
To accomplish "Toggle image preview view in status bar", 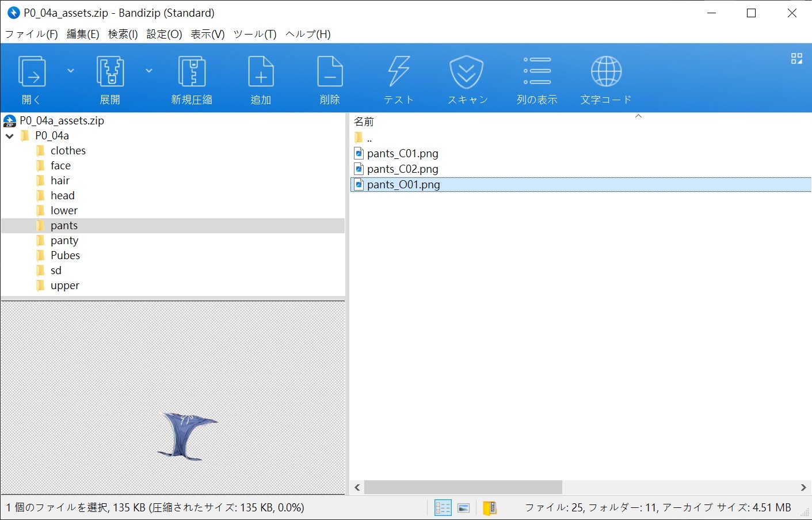I will pos(464,508).
